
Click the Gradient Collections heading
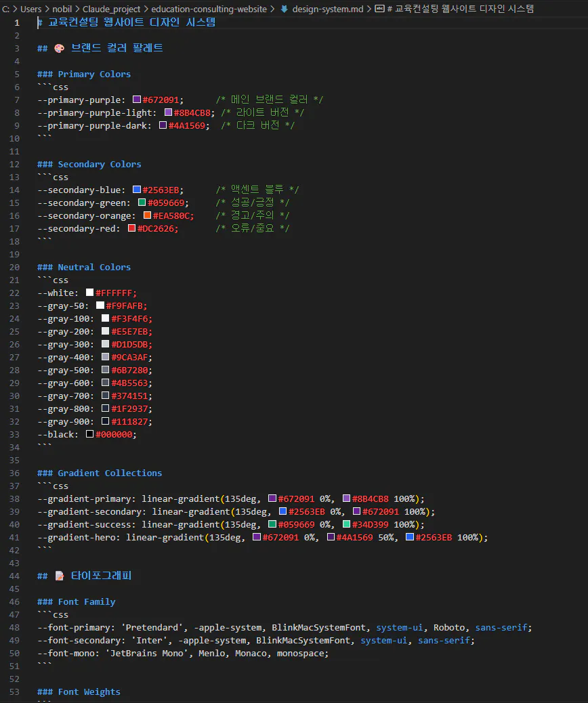coord(100,473)
